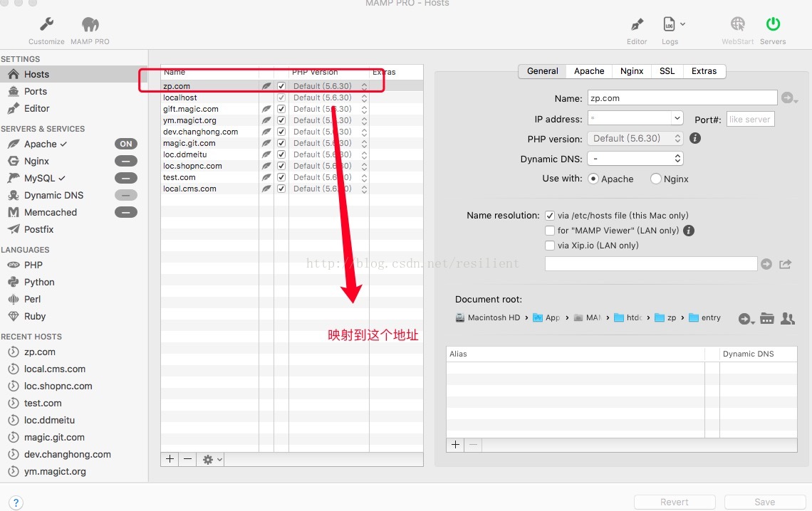Screen dimensions: 812x511
Task: Click the WebStart globe icon
Action: [737, 23]
